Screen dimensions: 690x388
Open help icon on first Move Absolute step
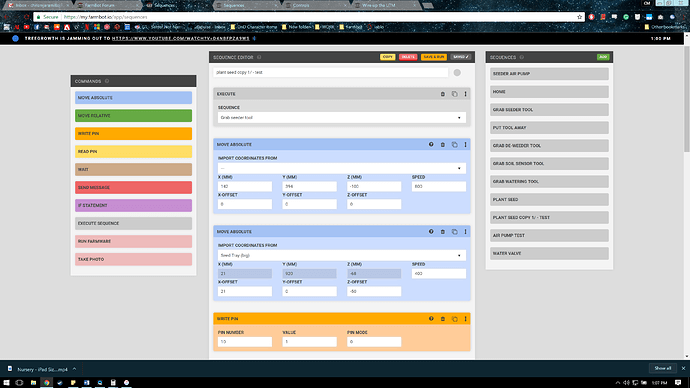(431, 145)
